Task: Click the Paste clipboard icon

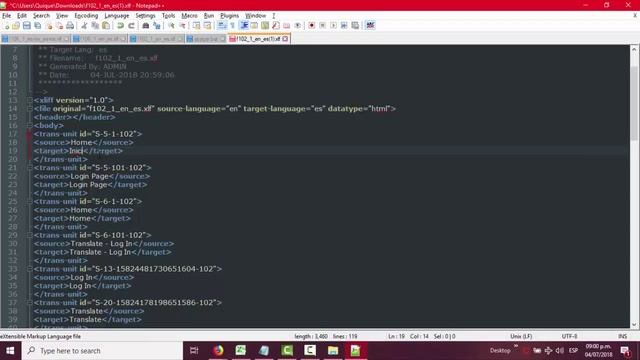Action: point(106,25)
